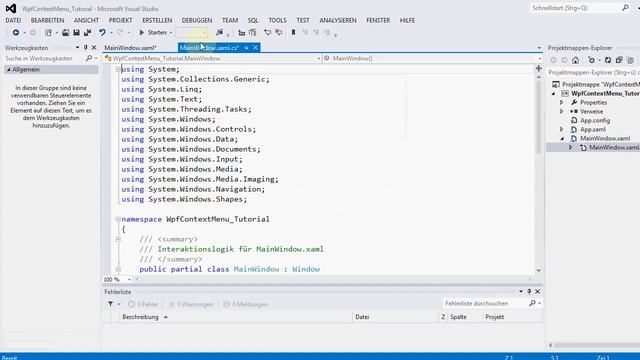The width and height of the screenshot is (640, 360).
Task: Click the Save All toolbar icon
Action: pos(87,32)
